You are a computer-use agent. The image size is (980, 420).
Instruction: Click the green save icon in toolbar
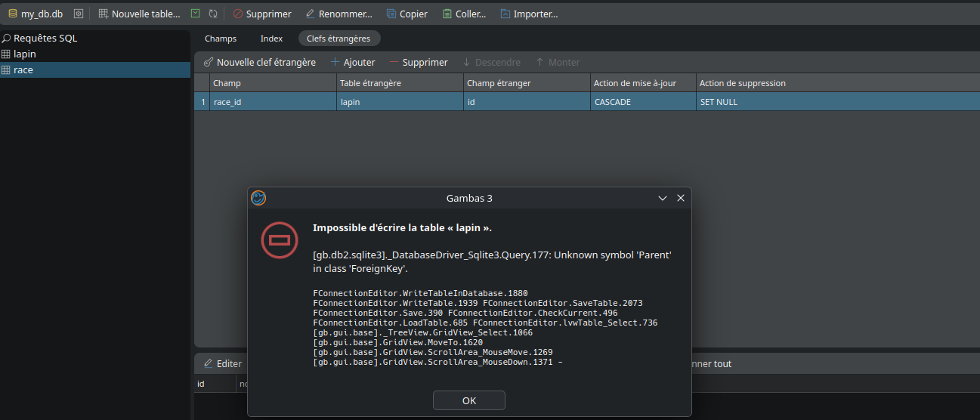point(195,14)
